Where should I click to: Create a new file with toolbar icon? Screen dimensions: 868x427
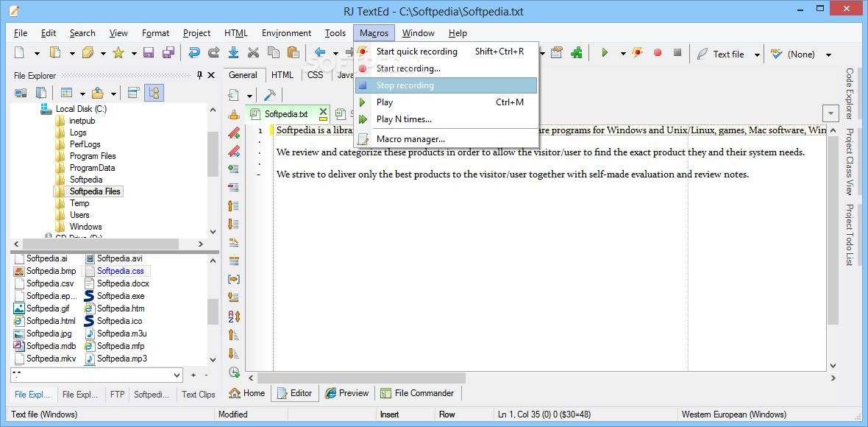pyautogui.click(x=20, y=53)
